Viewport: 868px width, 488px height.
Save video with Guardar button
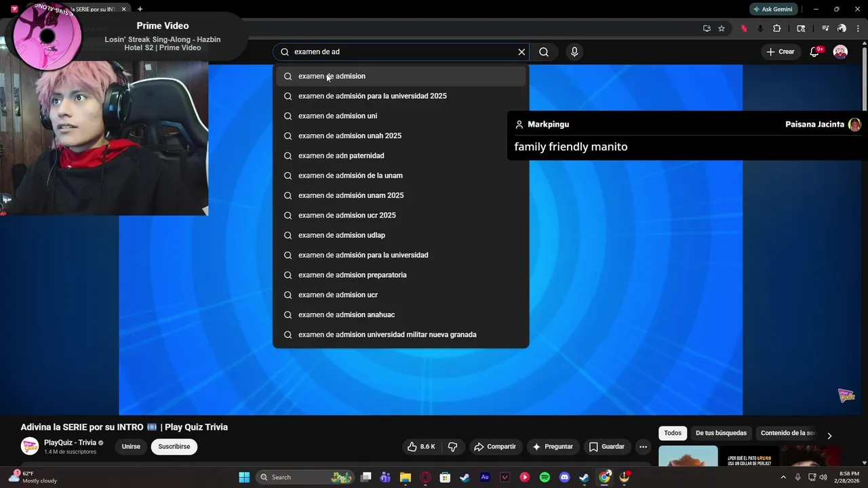pos(606,447)
